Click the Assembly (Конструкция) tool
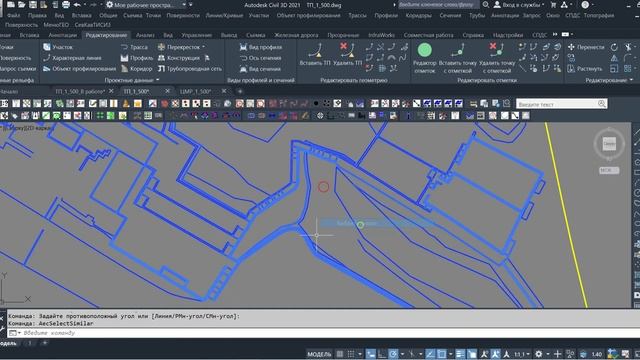Image resolution: width=640 pixels, height=360 pixels. (179, 58)
